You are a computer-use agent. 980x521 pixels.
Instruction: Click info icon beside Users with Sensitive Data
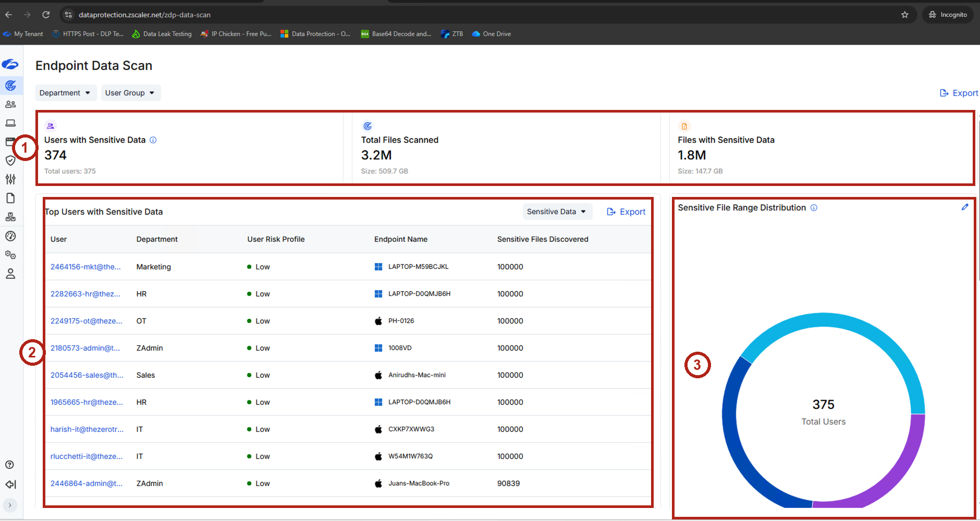coord(153,140)
